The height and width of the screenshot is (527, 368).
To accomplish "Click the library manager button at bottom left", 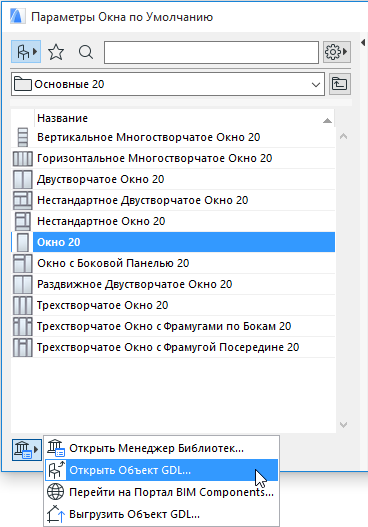I will tap(26, 449).
